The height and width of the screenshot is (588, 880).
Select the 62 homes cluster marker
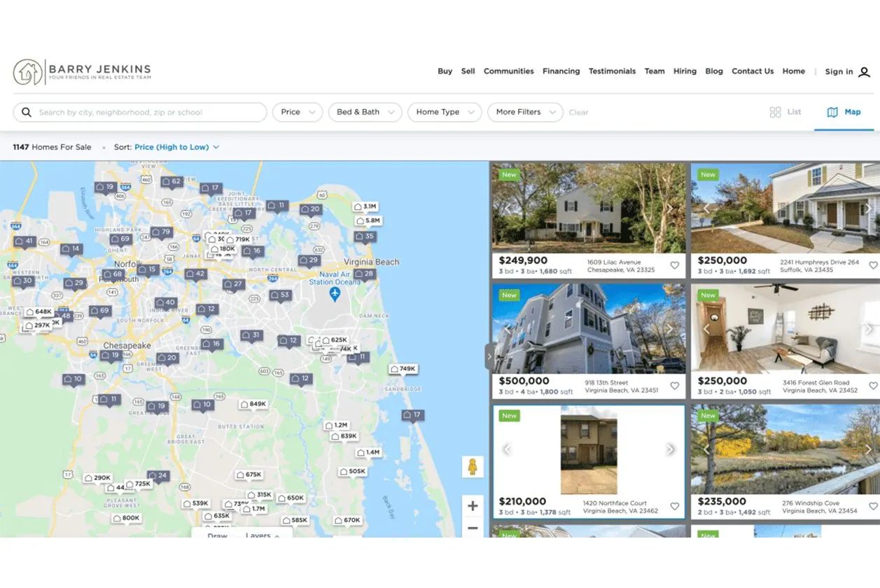[172, 182]
